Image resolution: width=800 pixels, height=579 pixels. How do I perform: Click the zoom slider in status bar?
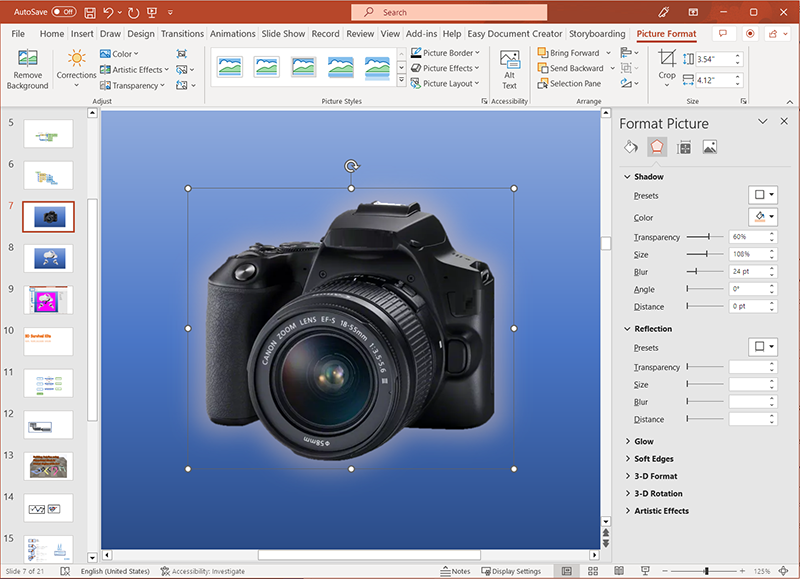706,571
